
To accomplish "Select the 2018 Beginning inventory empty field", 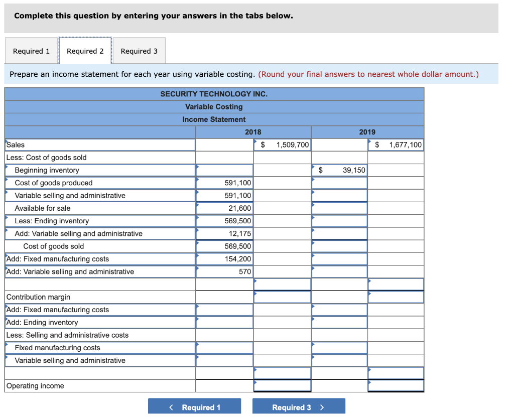I will pyautogui.click(x=224, y=171).
